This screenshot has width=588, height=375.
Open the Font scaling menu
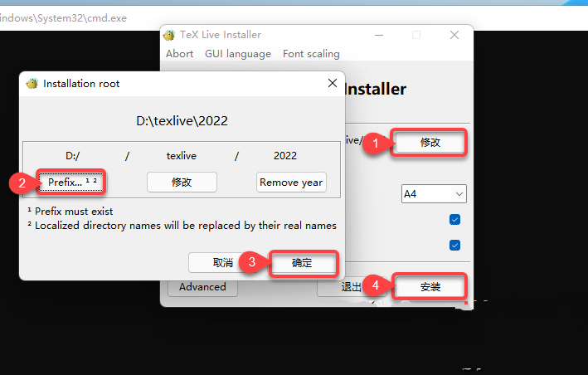coord(311,54)
